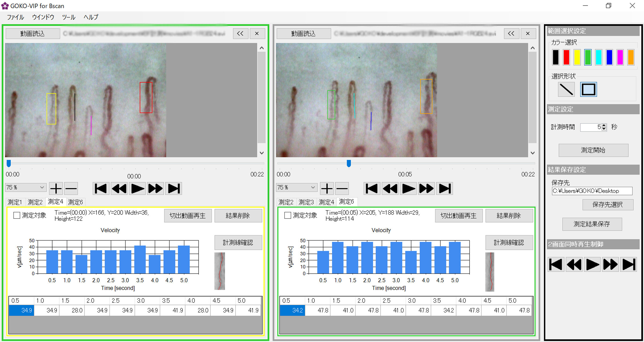Pick the magenta color swatch
Image resolution: width=644 pixels, height=342 pixels.
[620, 57]
